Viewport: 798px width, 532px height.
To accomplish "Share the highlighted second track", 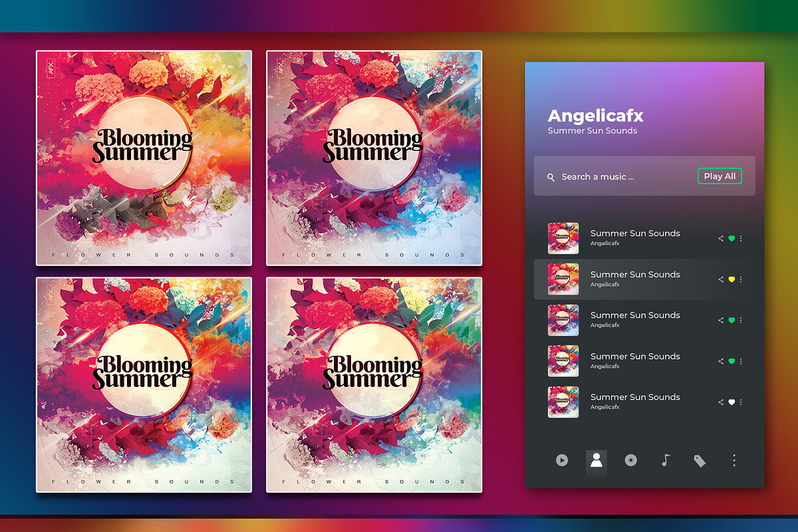I will 721,279.
